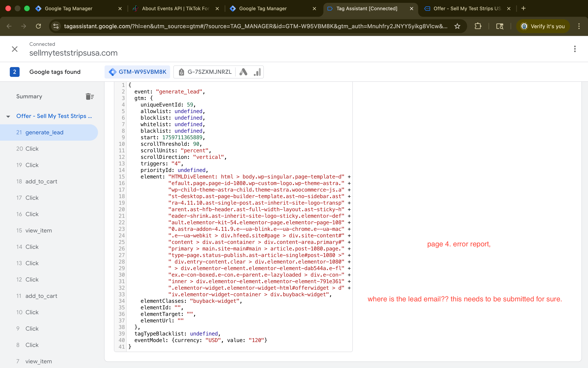Open the browser extensions puzzle icon
The height and width of the screenshot is (368, 588).
coord(478,26)
